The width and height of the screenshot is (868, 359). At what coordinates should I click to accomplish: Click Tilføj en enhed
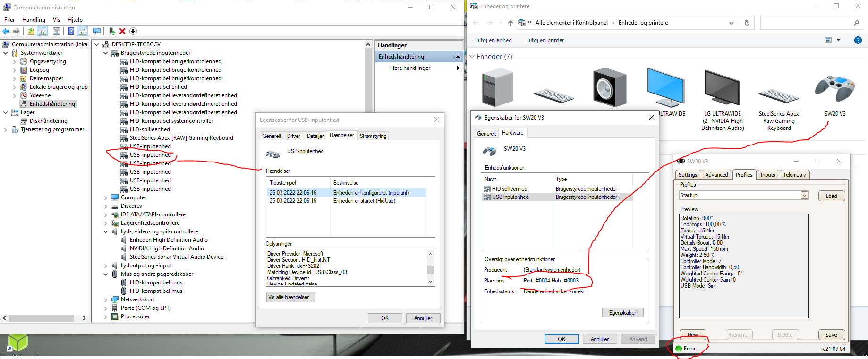point(493,40)
